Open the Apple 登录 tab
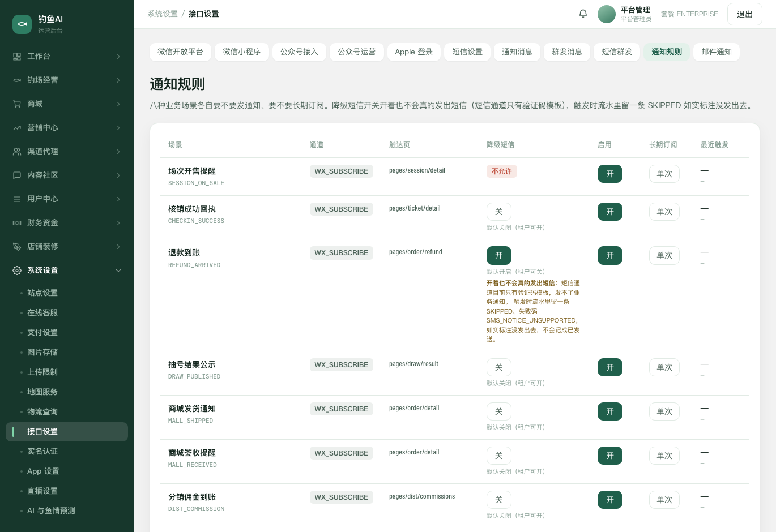This screenshot has width=776, height=532. pos(414,52)
